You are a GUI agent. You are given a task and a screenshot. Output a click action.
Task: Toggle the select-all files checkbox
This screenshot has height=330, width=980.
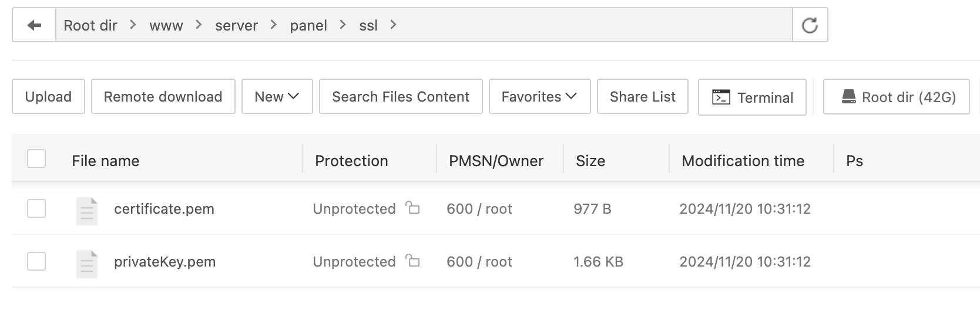point(36,159)
